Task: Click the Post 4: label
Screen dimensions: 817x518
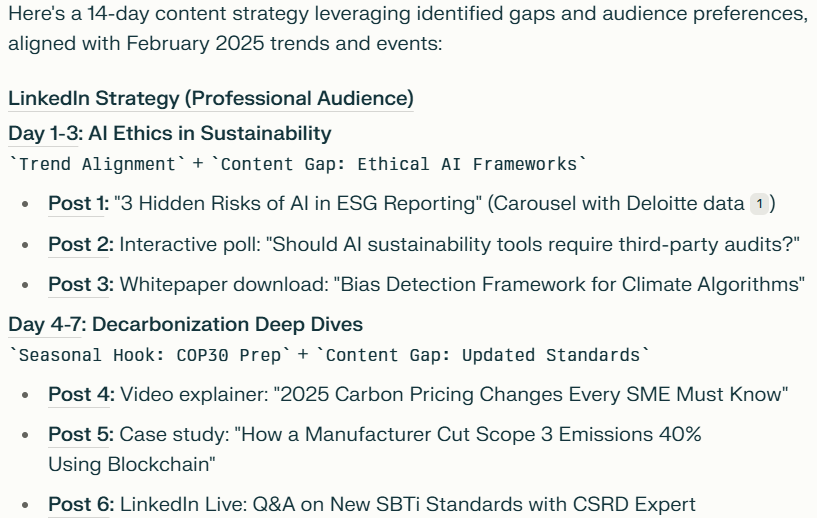Action: (x=81, y=394)
